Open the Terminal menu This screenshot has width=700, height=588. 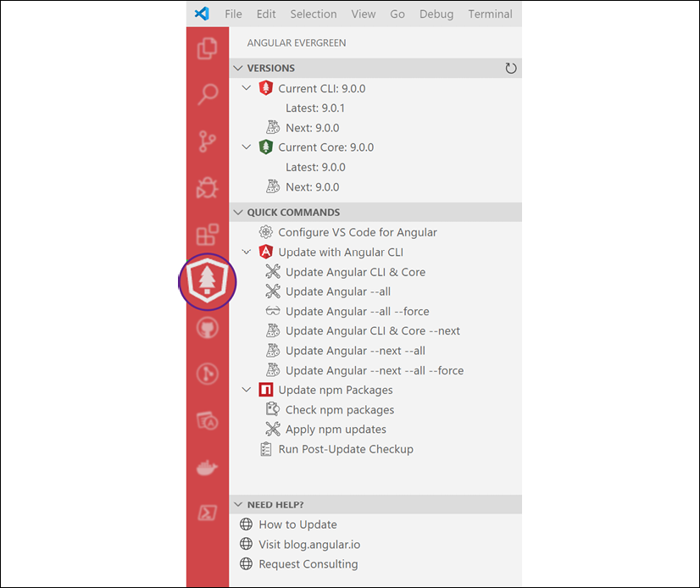[x=490, y=14]
